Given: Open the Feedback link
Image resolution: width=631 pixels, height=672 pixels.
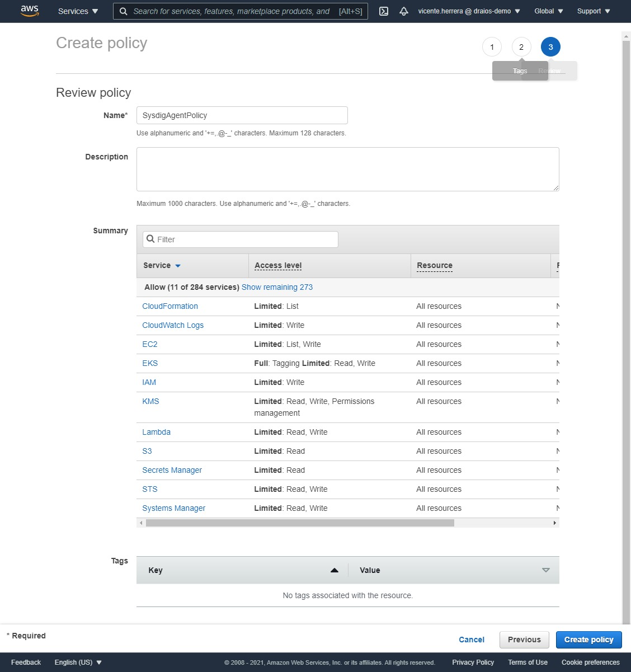Looking at the screenshot, I should point(26,662).
